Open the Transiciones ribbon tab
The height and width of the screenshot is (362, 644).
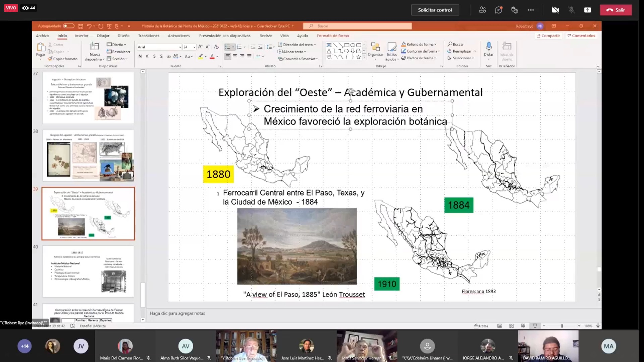coord(149,36)
